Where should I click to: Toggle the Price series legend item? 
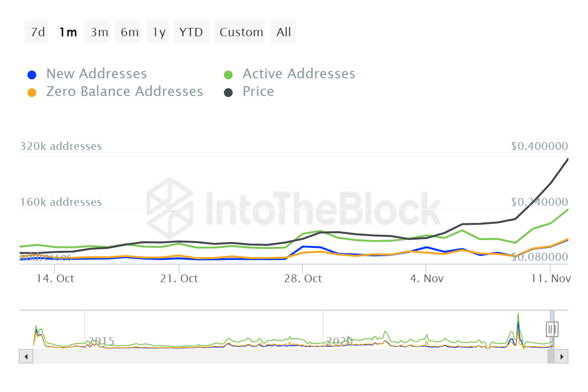(258, 92)
